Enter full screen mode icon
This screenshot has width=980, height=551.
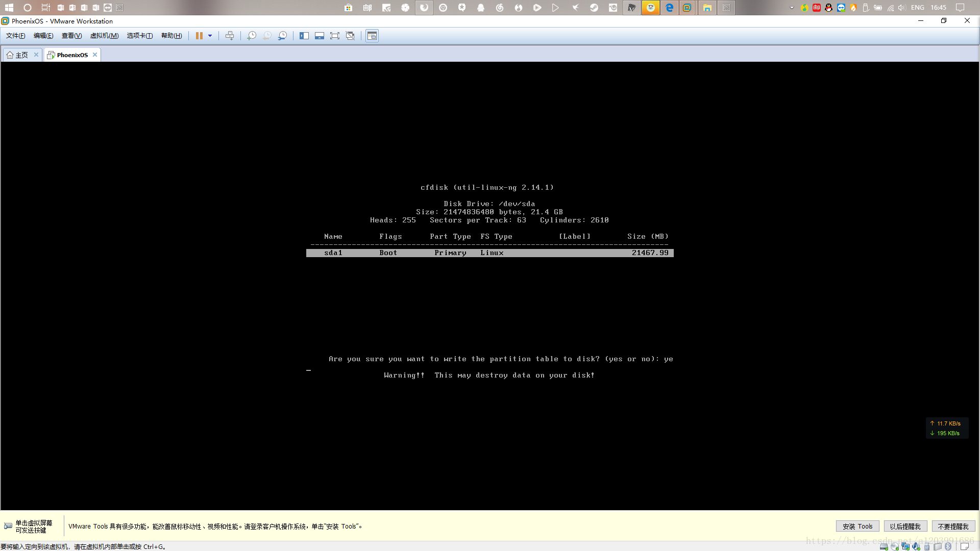(x=335, y=36)
